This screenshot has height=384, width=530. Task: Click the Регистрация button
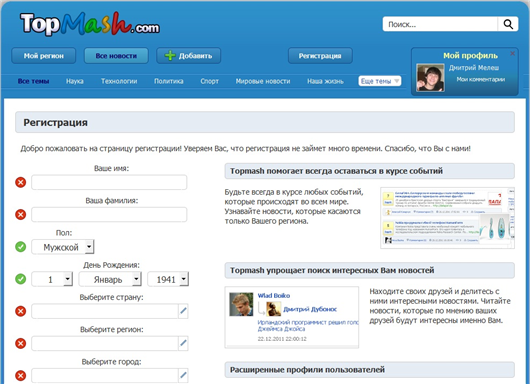[x=320, y=55]
